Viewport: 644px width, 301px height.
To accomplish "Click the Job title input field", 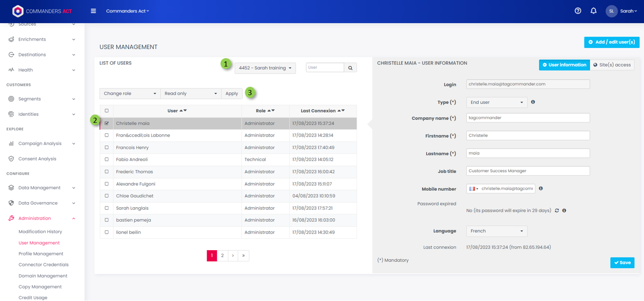I will pyautogui.click(x=528, y=171).
